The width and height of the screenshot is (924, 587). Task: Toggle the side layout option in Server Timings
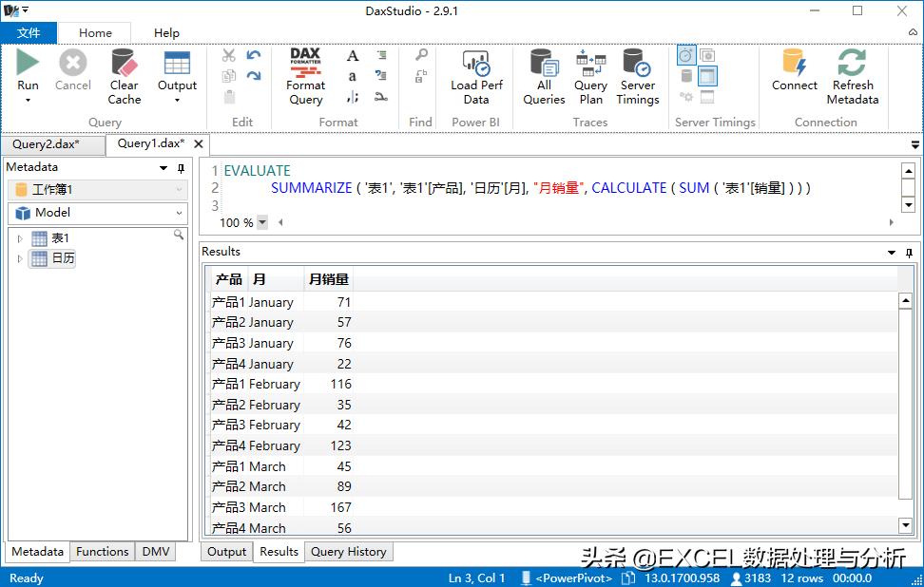tap(707, 76)
